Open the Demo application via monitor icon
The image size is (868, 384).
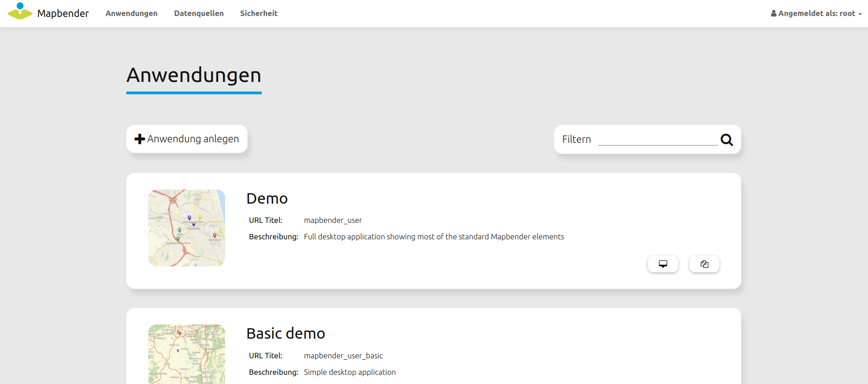663,264
